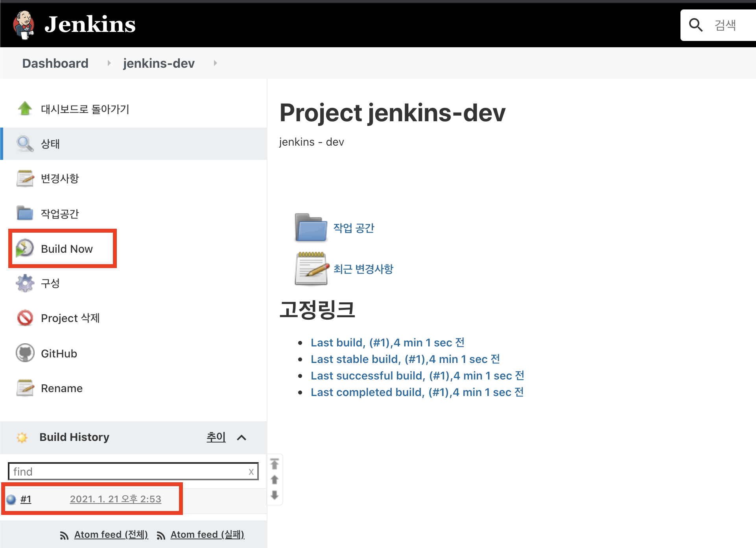Clear the find field with x
Screen dimensions: 756x548
(x=251, y=472)
